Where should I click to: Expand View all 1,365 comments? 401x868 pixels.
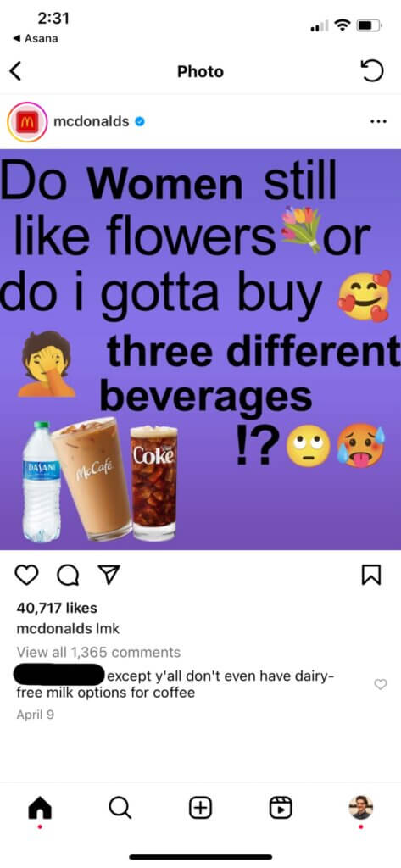(98, 652)
